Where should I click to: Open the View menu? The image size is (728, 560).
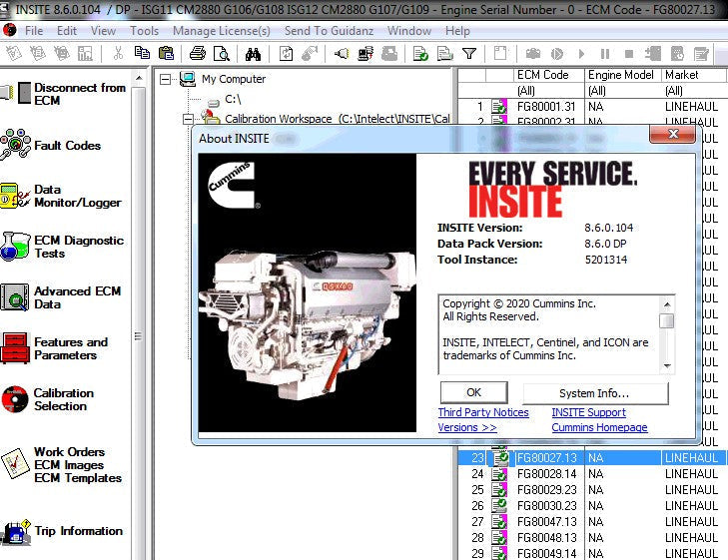103,31
